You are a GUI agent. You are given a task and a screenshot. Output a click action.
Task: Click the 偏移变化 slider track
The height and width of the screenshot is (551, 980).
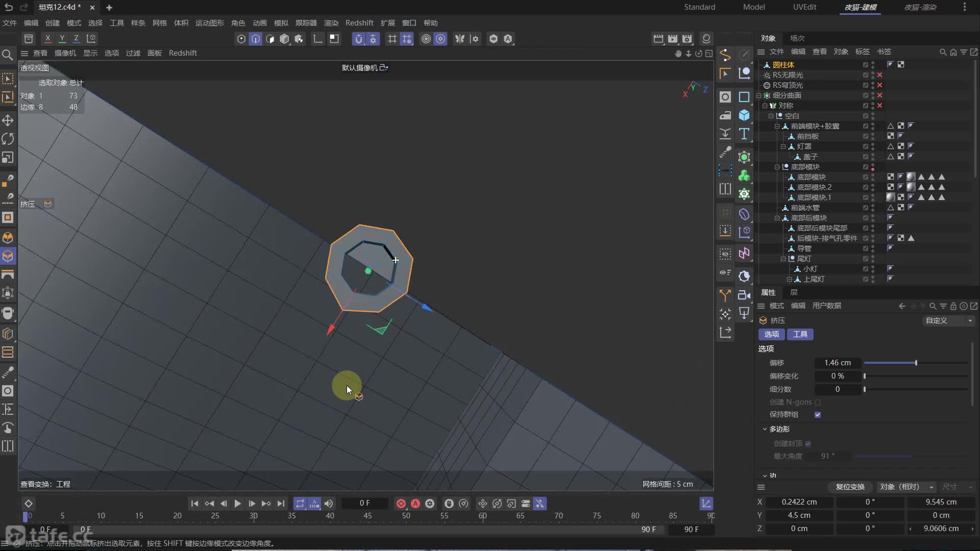point(916,376)
